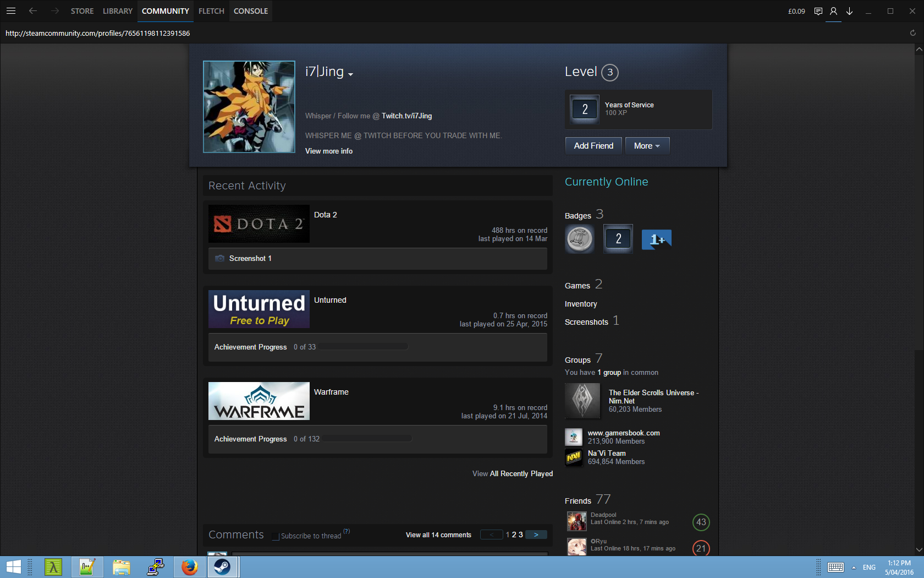The image size is (924, 578).
Task: Open the LIBRARY tab
Action: click(x=118, y=11)
